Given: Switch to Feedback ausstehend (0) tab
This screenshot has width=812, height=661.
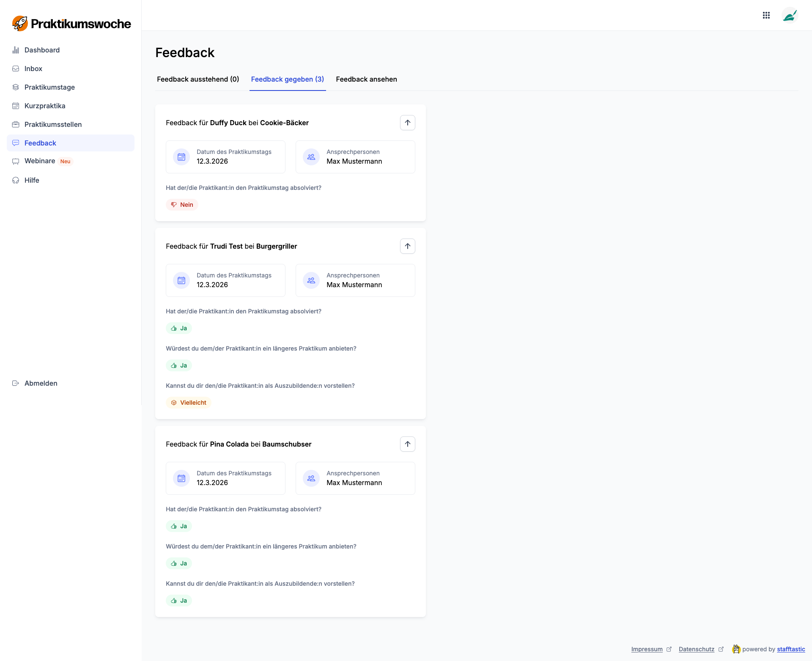Looking at the screenshot, I should pyautogui.click(x=198, y=79).
